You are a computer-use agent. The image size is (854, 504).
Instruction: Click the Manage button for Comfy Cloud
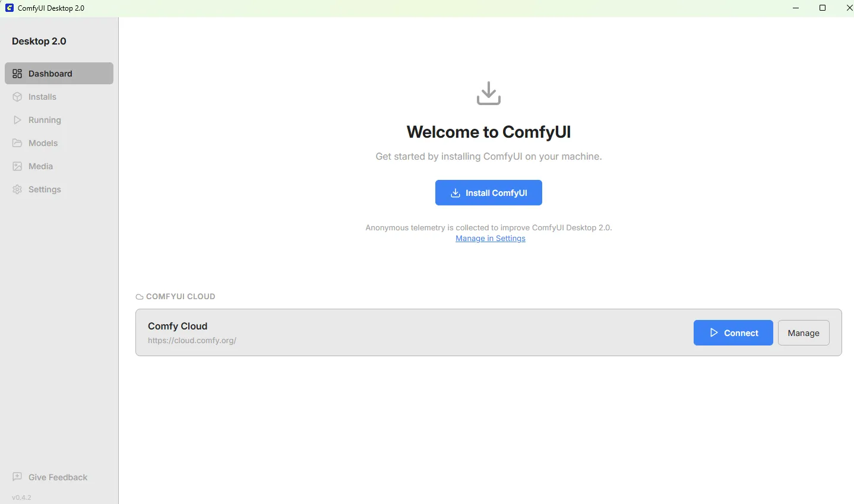pos(803,333)
